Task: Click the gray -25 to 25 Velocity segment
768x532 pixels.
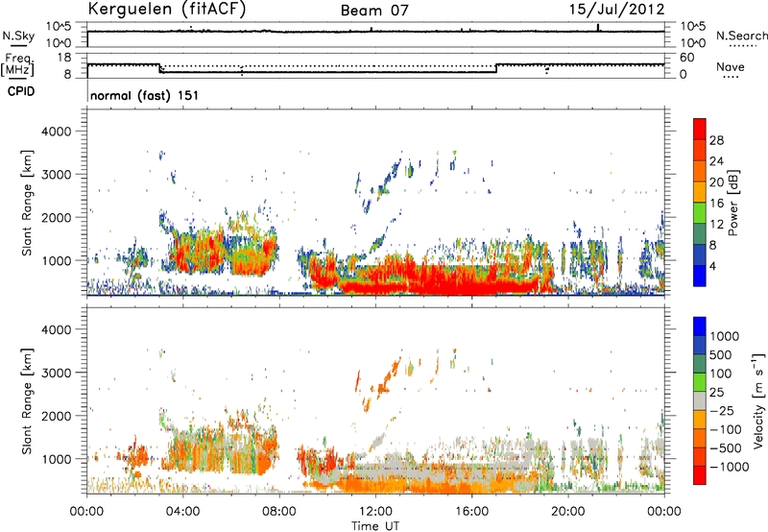Action: (700, 400)
